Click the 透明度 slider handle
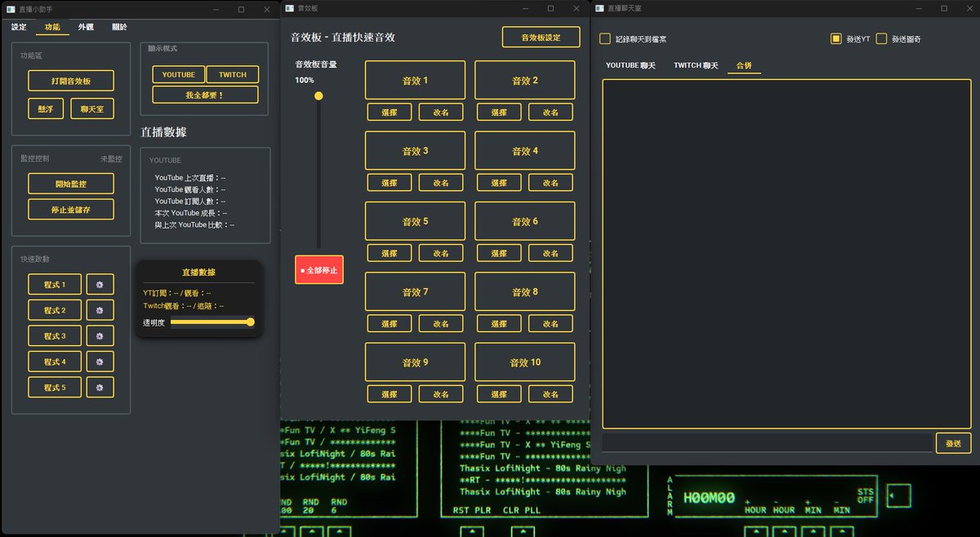The image size is (980, 537). (x=251, y=322)
